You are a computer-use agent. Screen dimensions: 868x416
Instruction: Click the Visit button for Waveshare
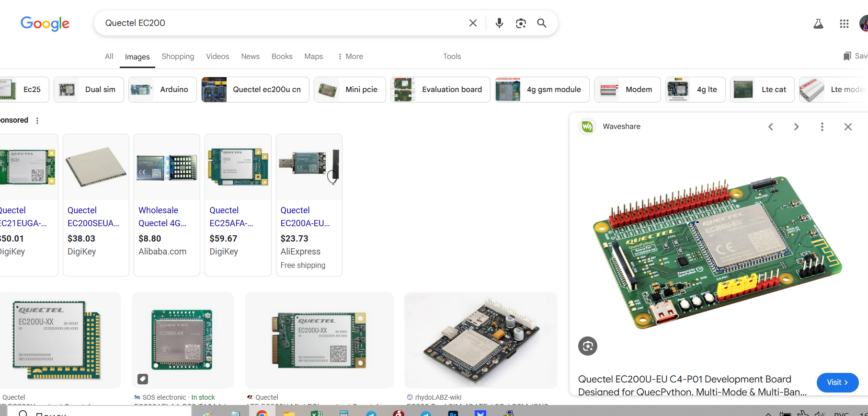(837, 382)
